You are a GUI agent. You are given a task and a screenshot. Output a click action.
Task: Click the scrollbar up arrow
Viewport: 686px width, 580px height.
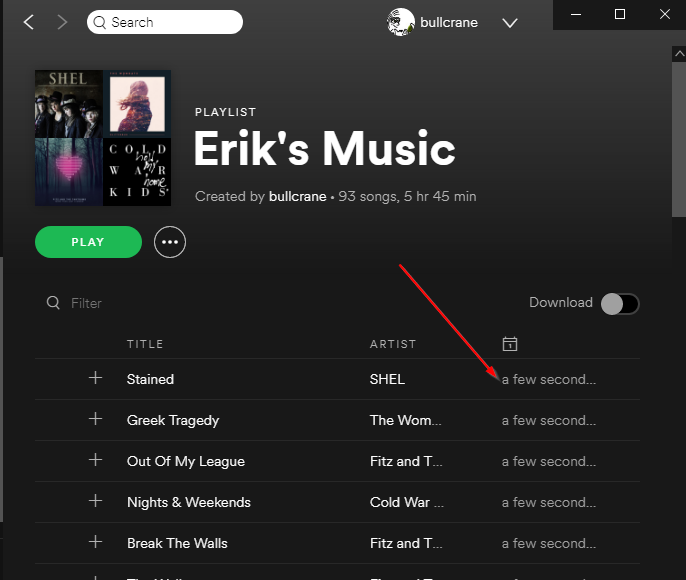679,54
